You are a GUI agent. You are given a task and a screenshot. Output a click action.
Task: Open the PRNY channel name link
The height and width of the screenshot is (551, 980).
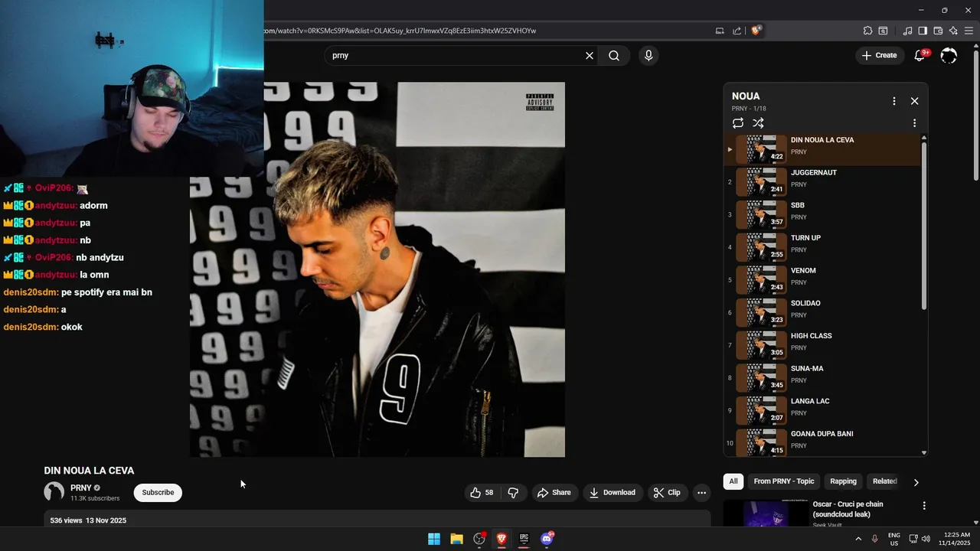tap(80, 487)
